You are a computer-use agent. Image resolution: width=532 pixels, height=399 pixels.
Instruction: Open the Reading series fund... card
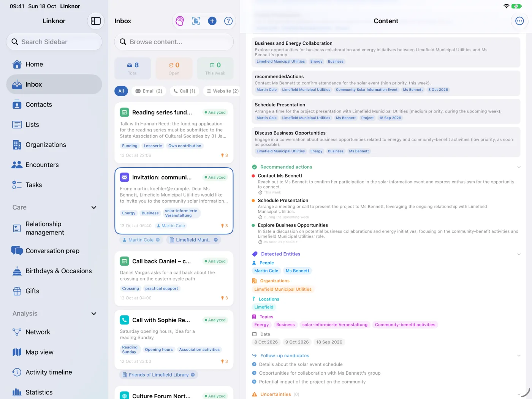pyautogui.click(x=174, y=133)
